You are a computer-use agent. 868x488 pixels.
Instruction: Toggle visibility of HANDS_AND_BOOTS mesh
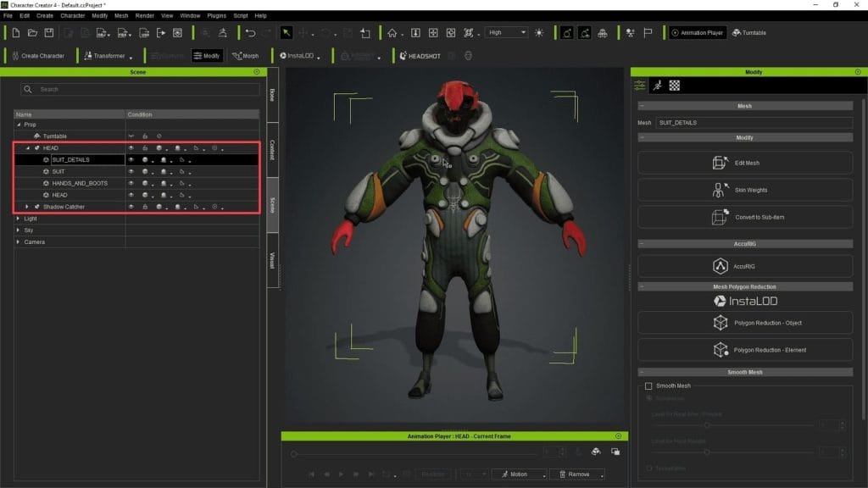[131, 183]
